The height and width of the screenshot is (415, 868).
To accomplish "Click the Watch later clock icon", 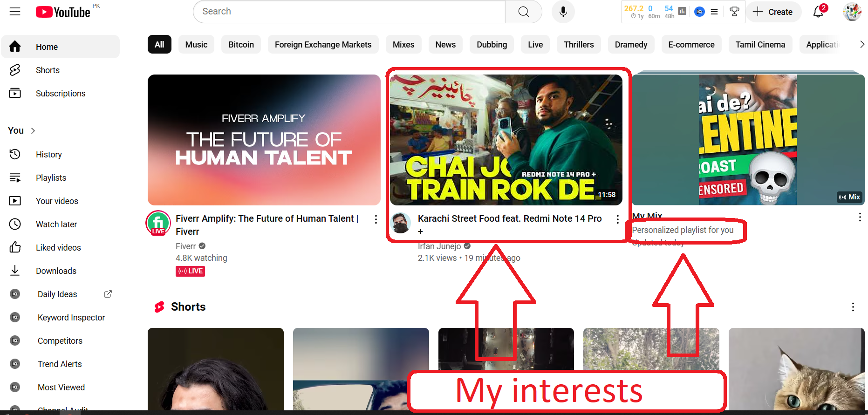I will click(15, 224).
